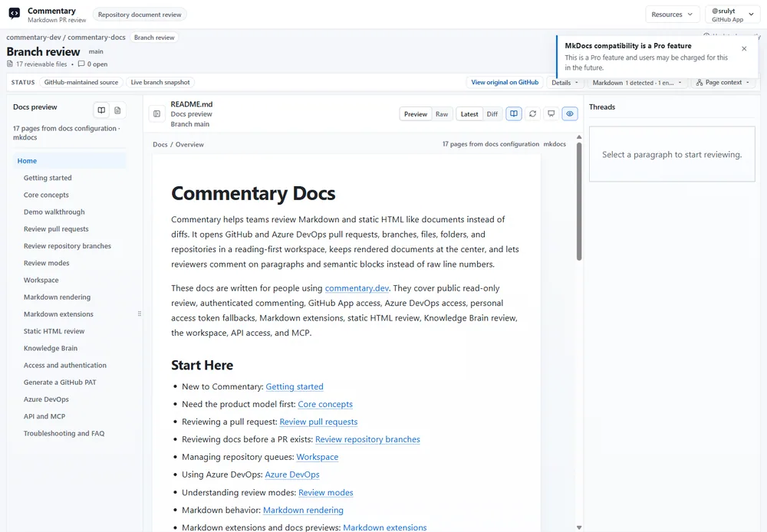This screenshot has width=767, height=532.
Task: Click the scrollbar down arrow
Action: point(579,527)
